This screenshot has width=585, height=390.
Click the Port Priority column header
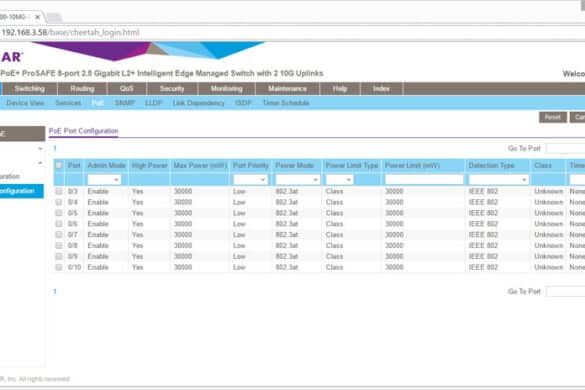pos(251,165)
